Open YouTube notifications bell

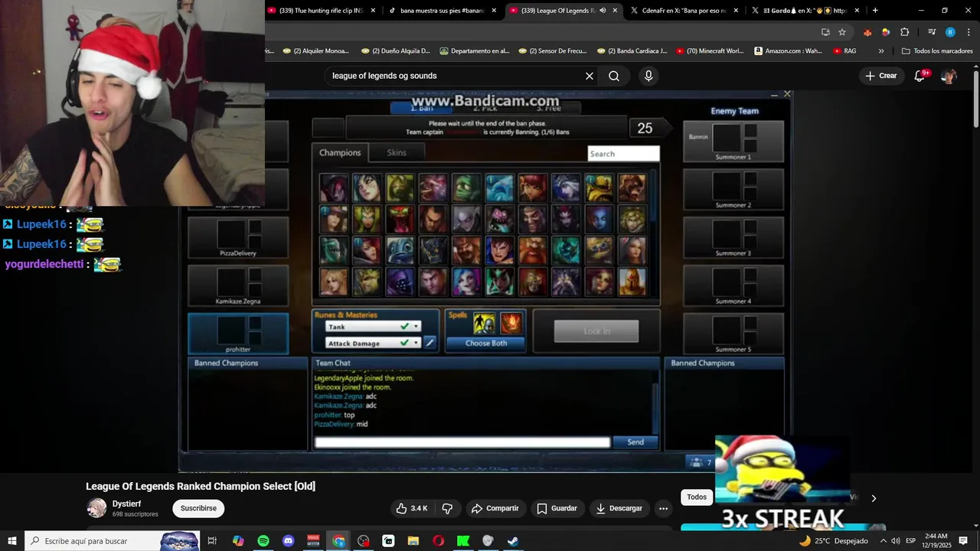pyautogui.click(x=920, y=76)
